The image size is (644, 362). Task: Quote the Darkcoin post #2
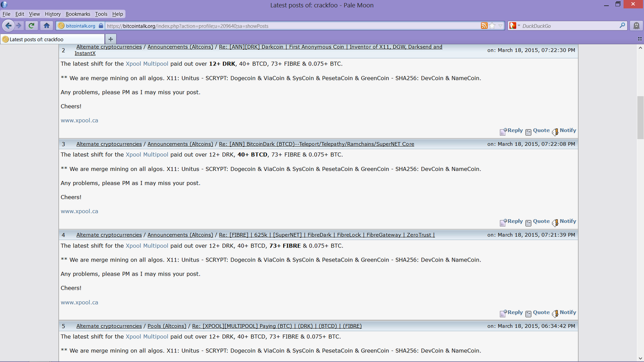(537, 131)
